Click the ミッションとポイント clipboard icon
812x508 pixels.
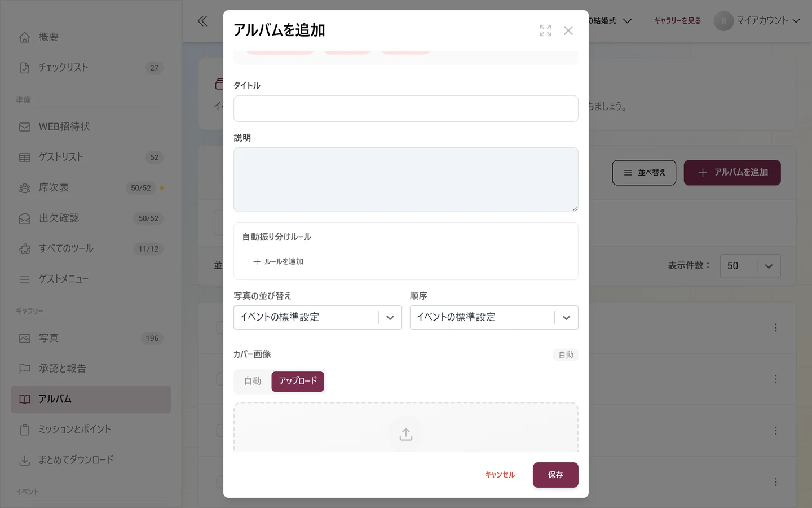click(x=25, y=430)
